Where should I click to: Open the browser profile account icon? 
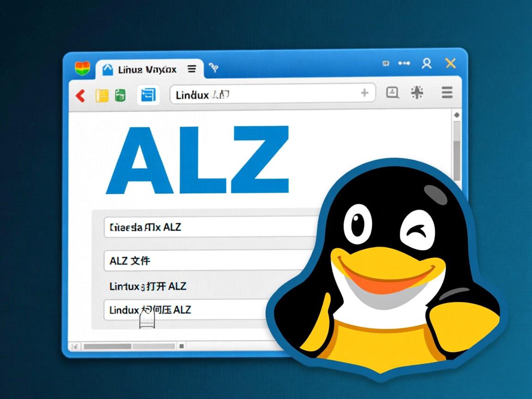(x=427, y=64)
